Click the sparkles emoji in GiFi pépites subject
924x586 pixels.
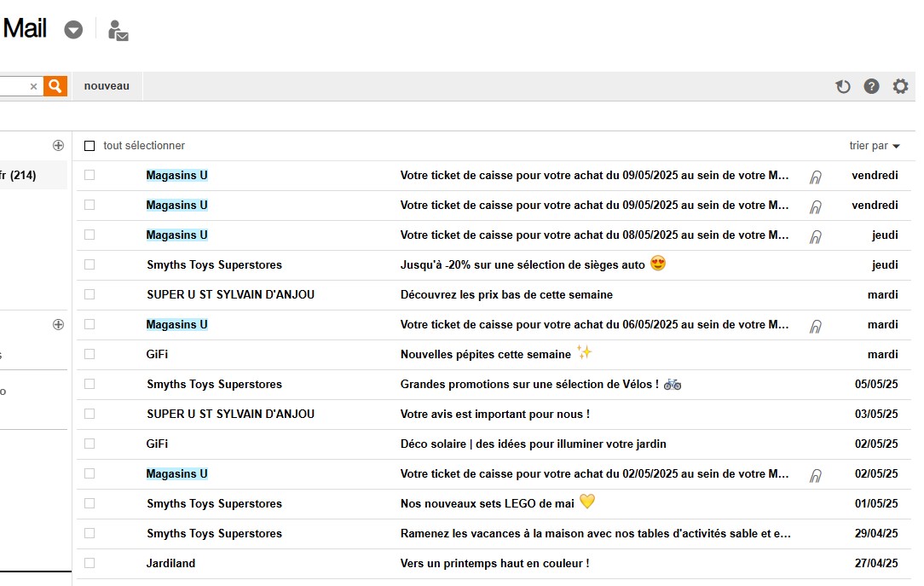tap(583, 352)
